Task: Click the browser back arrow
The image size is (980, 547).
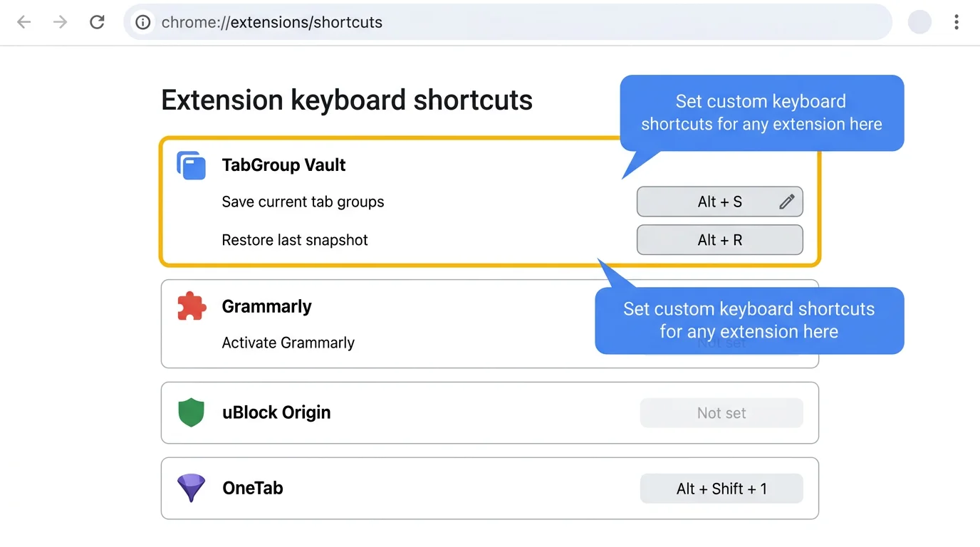Action: pyautogui.click(x=24, y=22)
